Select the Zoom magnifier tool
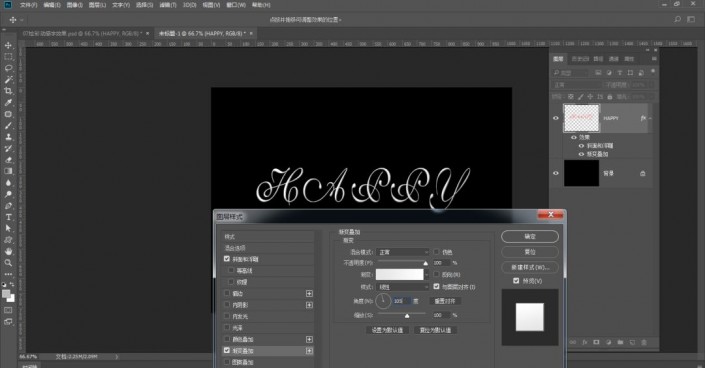Screen dimensions: 705x368 [8, 263]
